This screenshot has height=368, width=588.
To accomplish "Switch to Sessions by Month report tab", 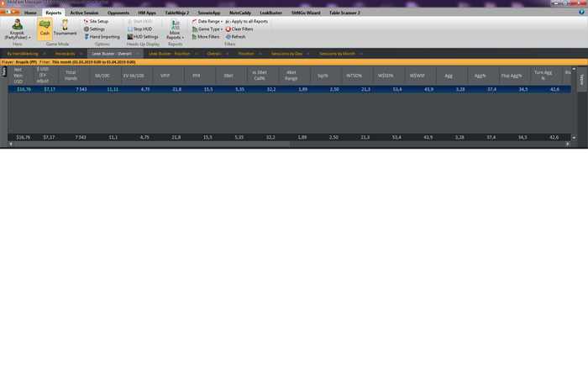I will [337, 54].
